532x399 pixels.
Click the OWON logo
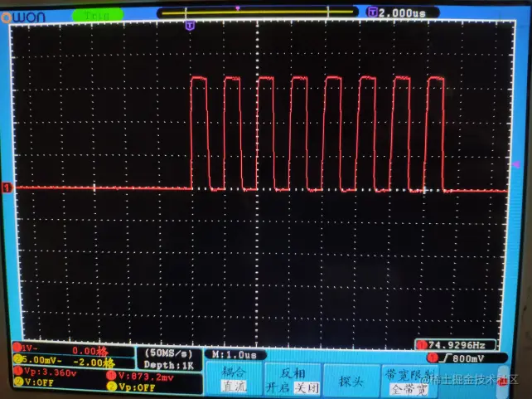tap(23, 17)
